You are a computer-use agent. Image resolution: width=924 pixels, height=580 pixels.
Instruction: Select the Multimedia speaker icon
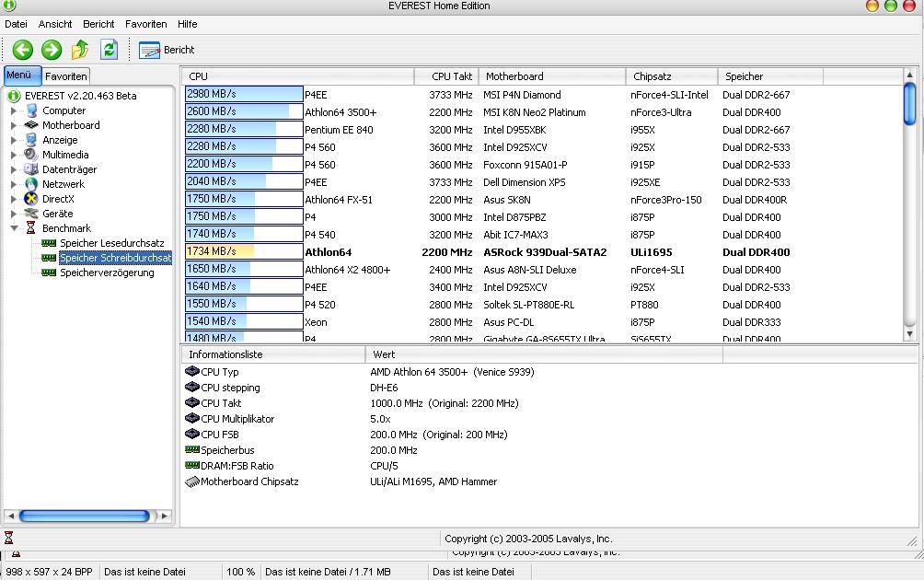click(31, 155)
